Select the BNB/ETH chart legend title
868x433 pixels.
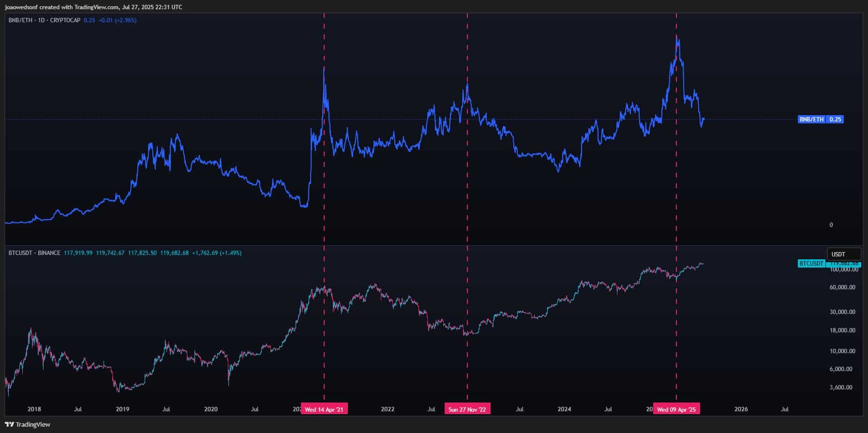(x=45, y=20)
